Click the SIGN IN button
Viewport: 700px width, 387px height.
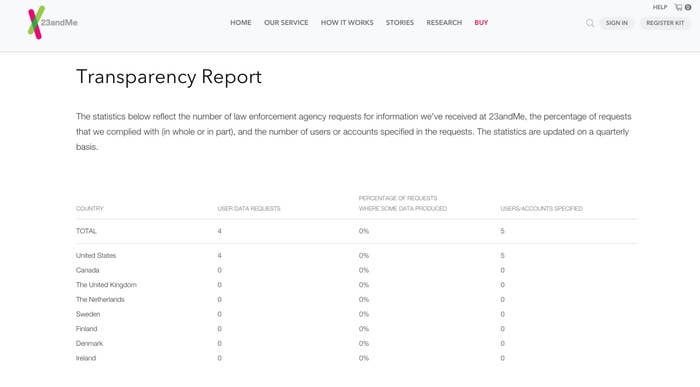point(617,23)
